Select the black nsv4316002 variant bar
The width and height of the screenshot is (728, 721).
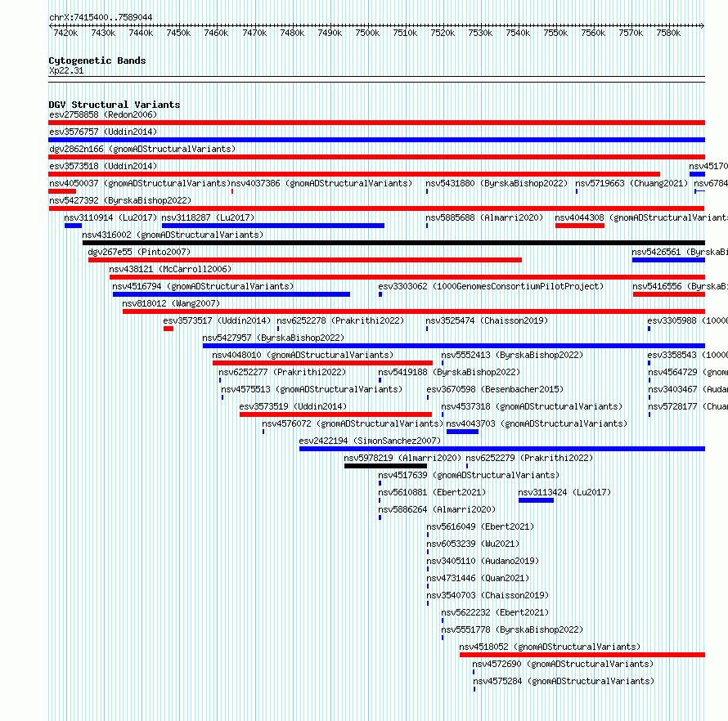pos(393,243)
